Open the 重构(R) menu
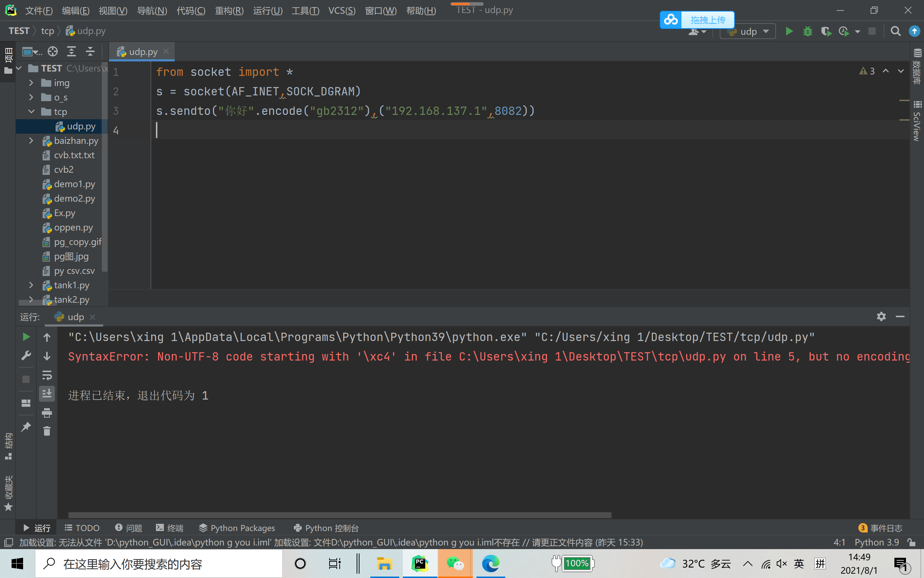 [x=229, y=11]
